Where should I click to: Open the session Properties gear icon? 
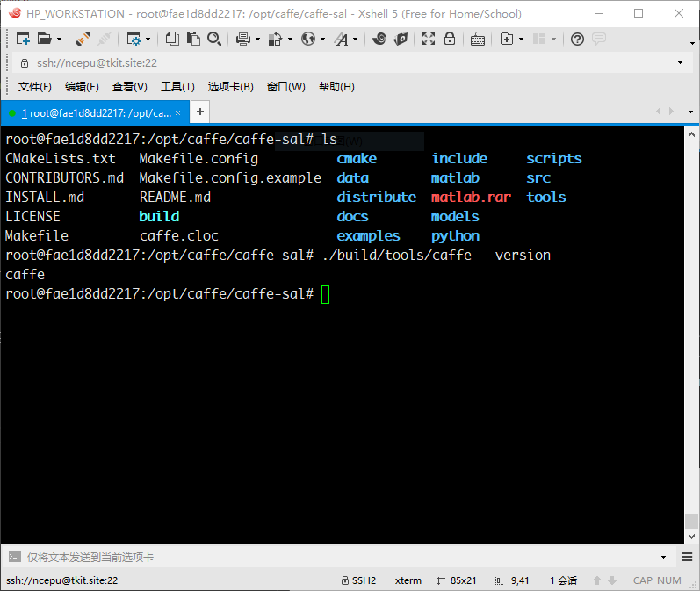coord(134,40)
